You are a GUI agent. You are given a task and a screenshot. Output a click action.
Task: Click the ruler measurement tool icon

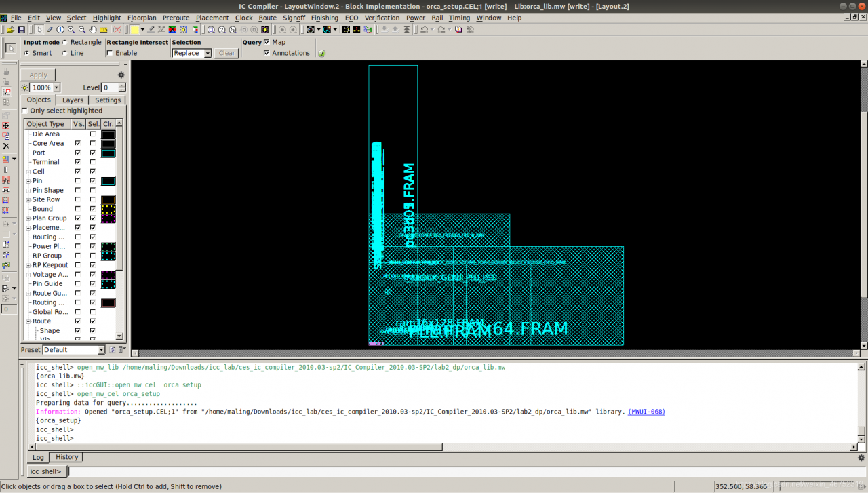pos(104,30)
